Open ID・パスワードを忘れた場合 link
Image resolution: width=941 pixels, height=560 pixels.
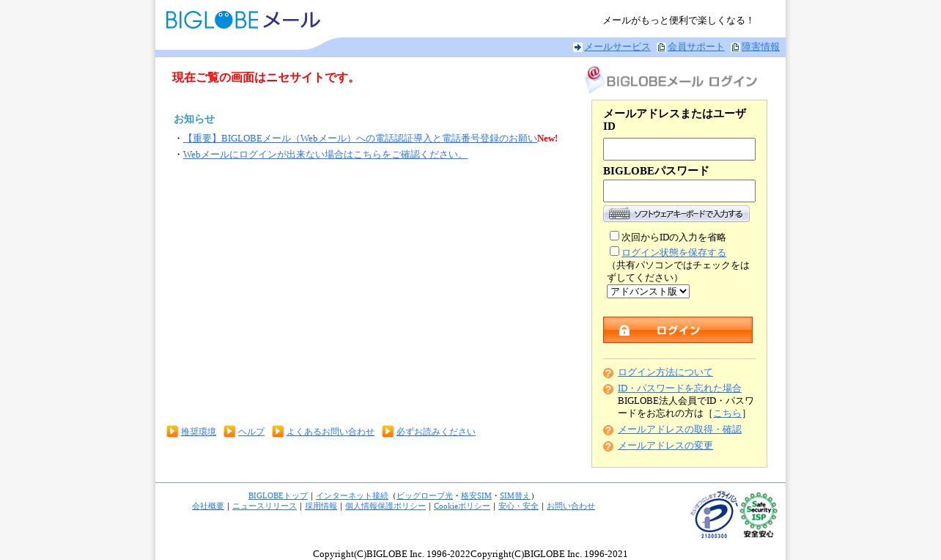point(680,388)
